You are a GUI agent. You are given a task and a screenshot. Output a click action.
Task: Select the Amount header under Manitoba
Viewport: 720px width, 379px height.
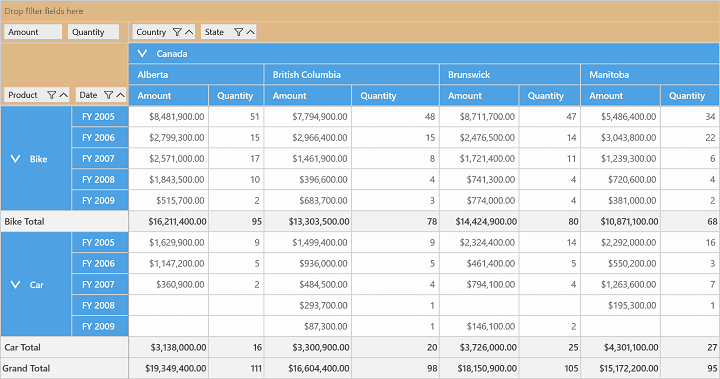(x=621, y=96)
